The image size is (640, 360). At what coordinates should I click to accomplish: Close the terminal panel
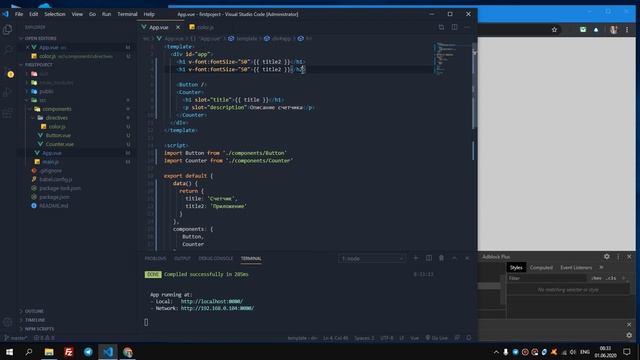click(x=467, y=258)
